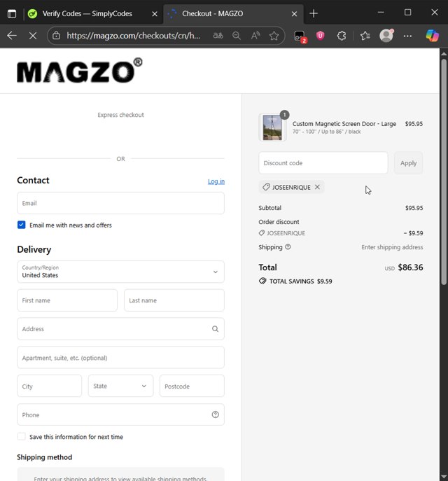Check Save this information for next time
The width and height of the screenshot is (448, 481).
tap(22, 436)
